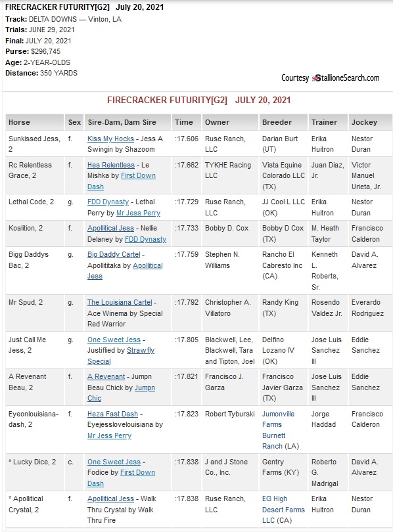The image size is (393, 532).
Task: Open the EG High Desert Farms breeder link
Action: 283,509
